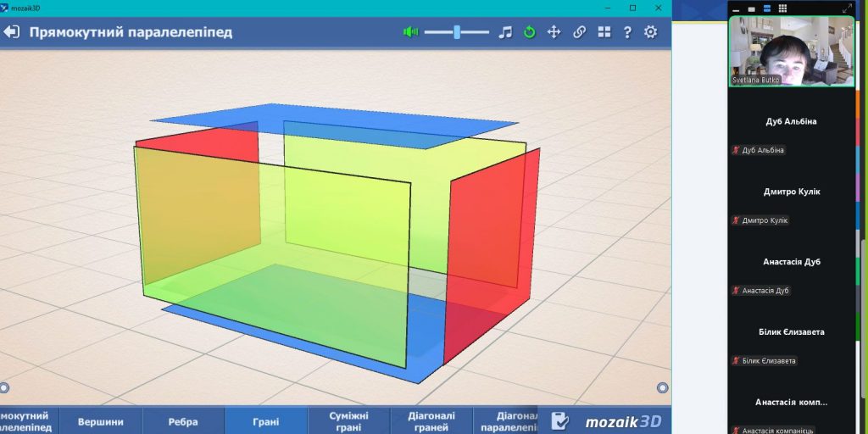Select the Суміжні грані tab

349,421
